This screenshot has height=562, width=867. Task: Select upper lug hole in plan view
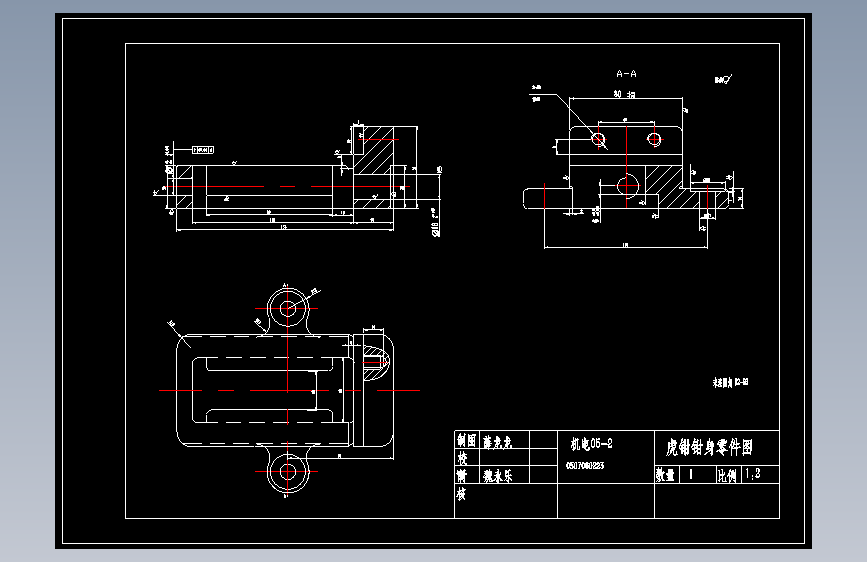coord(288,309)
